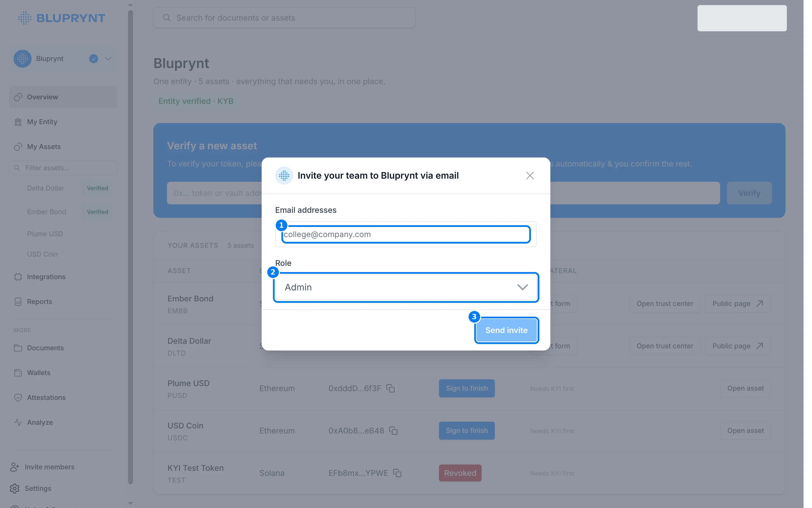Click the Wallets icon in sidebar
This screenshot has width=812, height=508.
18,373
